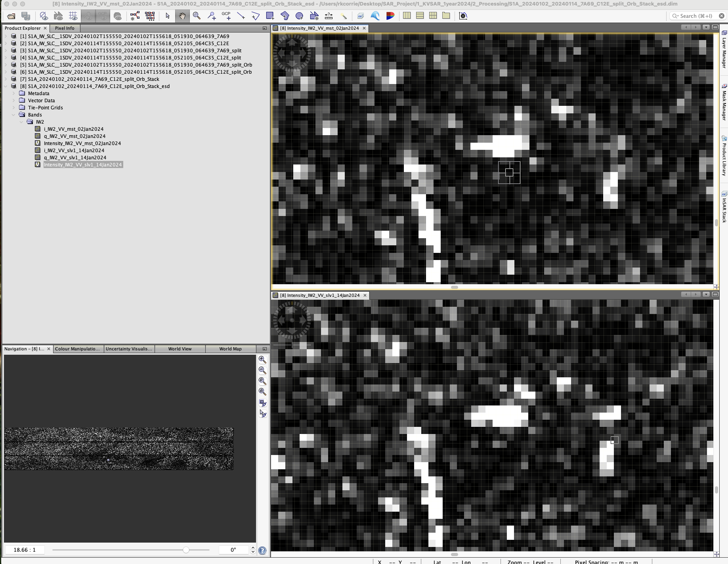Choose the GCP placing tool
This screenshot has width=728, height=564.
(x=226, y=16)
